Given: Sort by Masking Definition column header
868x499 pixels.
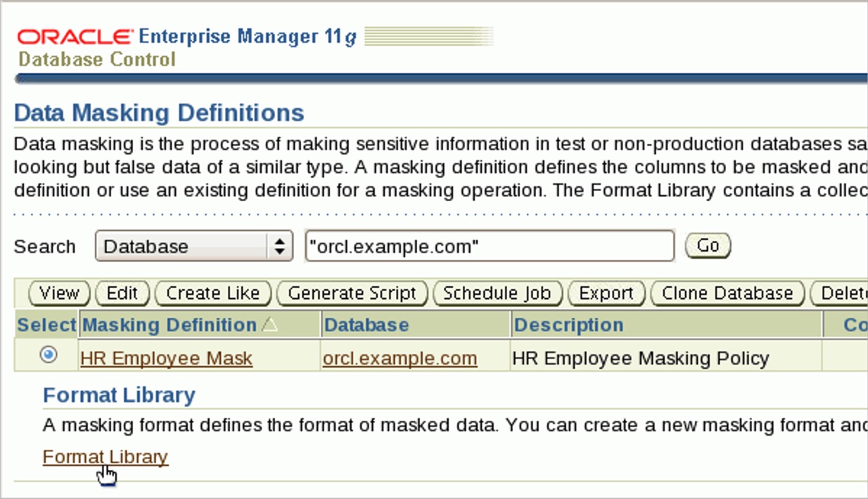Looking at the screenshot, I should [170, 325].
